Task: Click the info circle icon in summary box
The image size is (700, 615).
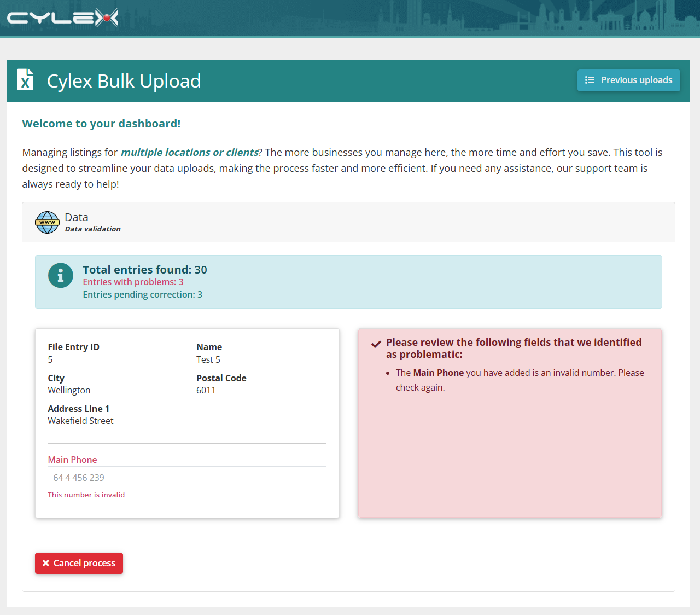Action: [61, 276]
